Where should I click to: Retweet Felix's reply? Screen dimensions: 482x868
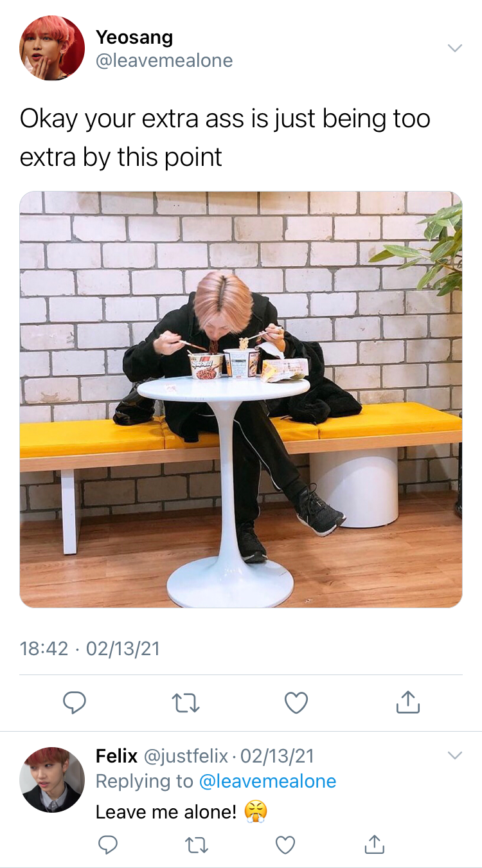[x=196, y=845]
